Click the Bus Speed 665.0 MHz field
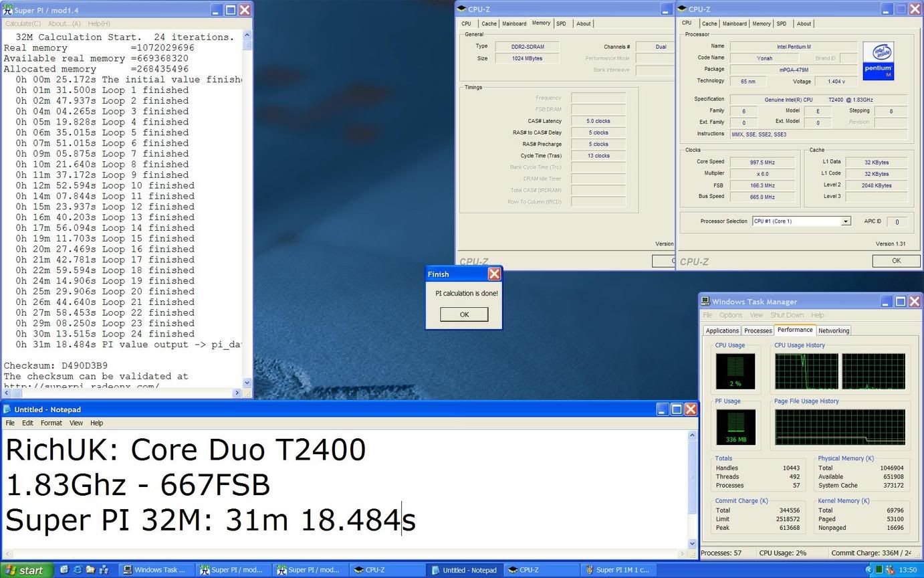The image size is (924, 578). click(762, 197)
